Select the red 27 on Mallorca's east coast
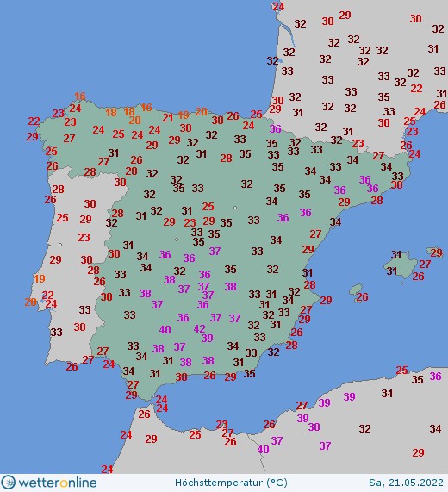This screenshot has width=448, height=492. pos(425,265)
